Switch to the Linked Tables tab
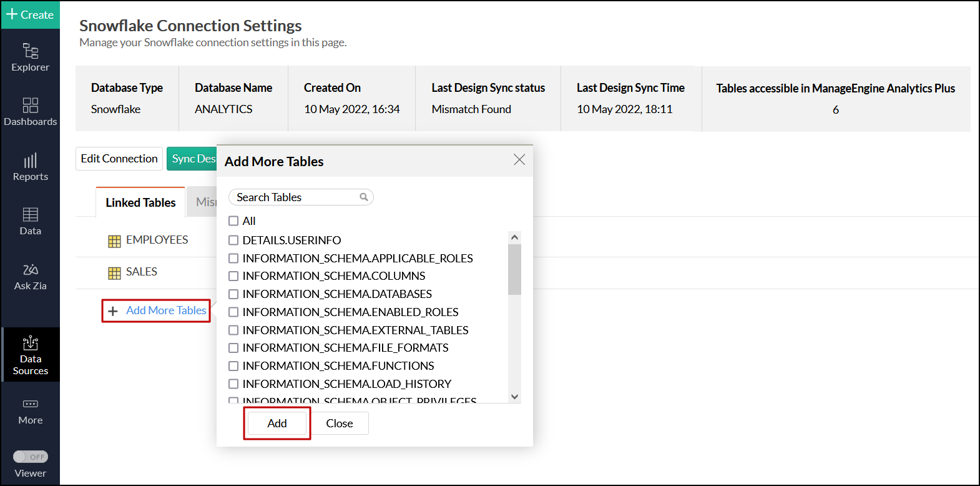 [140, 202]
